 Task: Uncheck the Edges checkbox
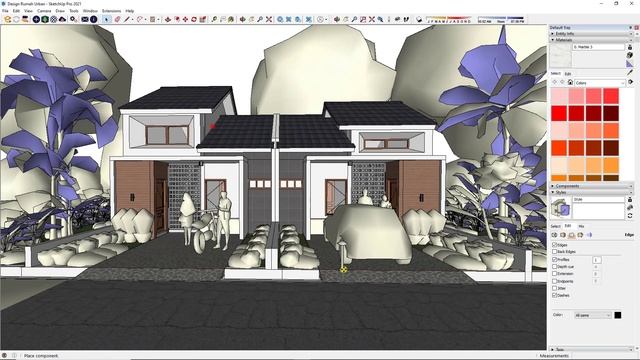click(555, 245)
